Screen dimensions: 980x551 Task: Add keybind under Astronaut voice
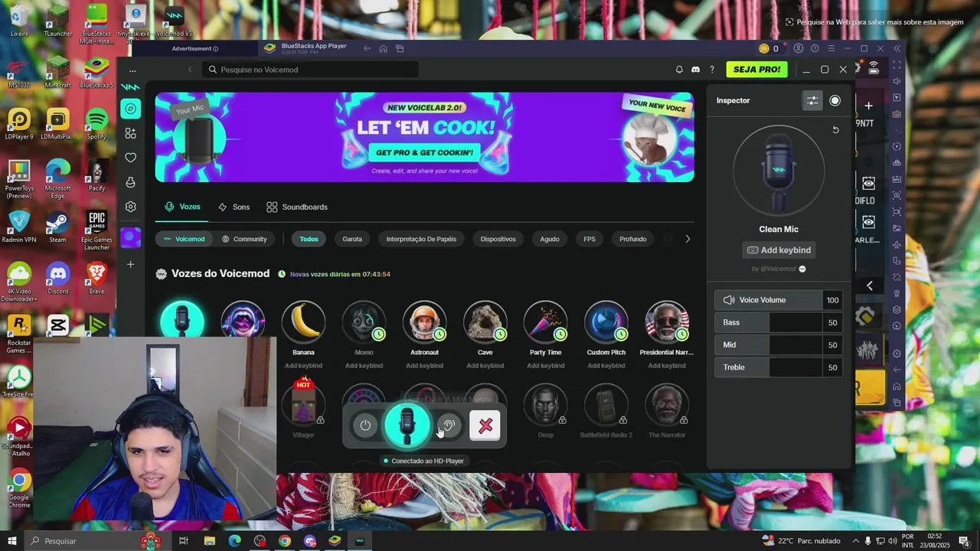[424, 366]
